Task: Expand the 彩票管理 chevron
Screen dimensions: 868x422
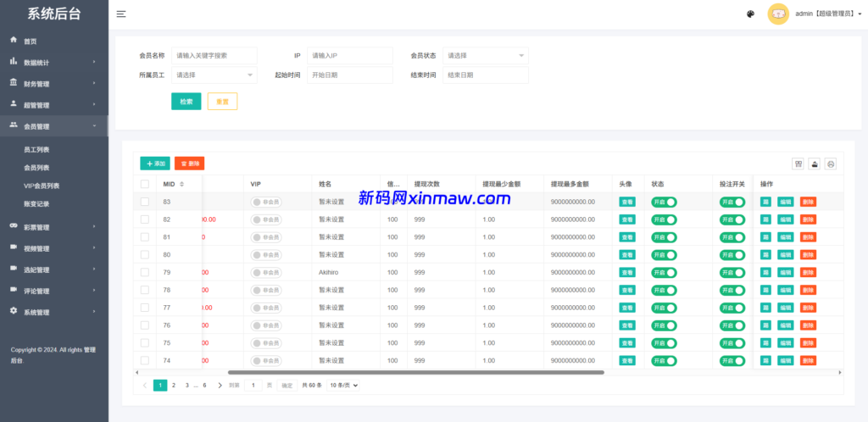Action: [x=94, y=227]
